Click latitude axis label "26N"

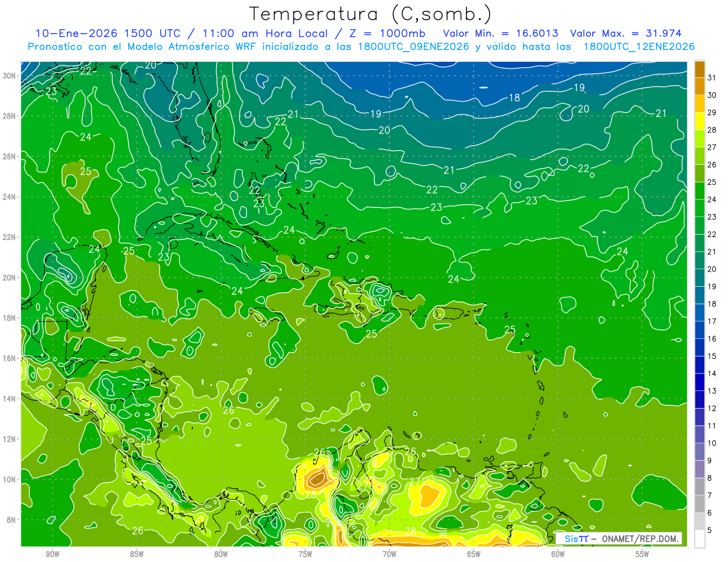tap(9, 156)
